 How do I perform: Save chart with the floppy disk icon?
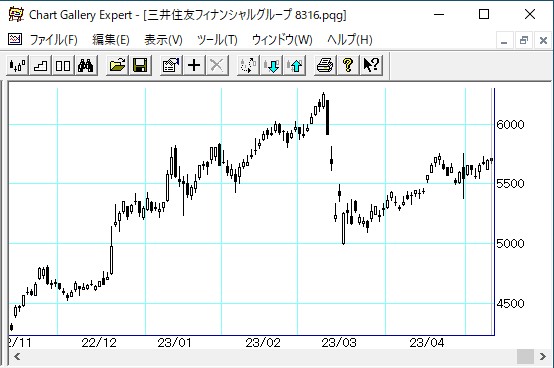click(140, 65)
